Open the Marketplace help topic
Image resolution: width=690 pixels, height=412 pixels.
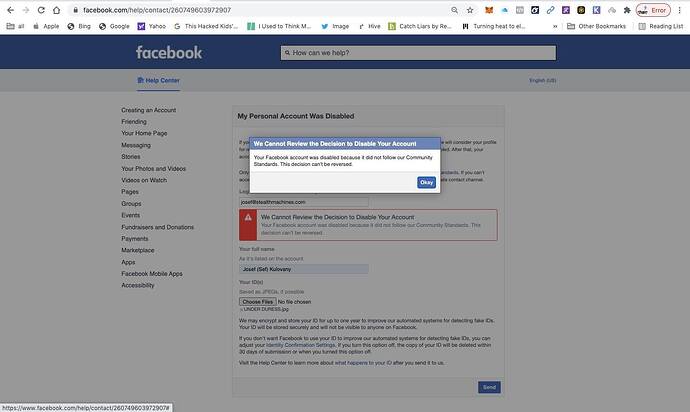click(x=138, y=250)
